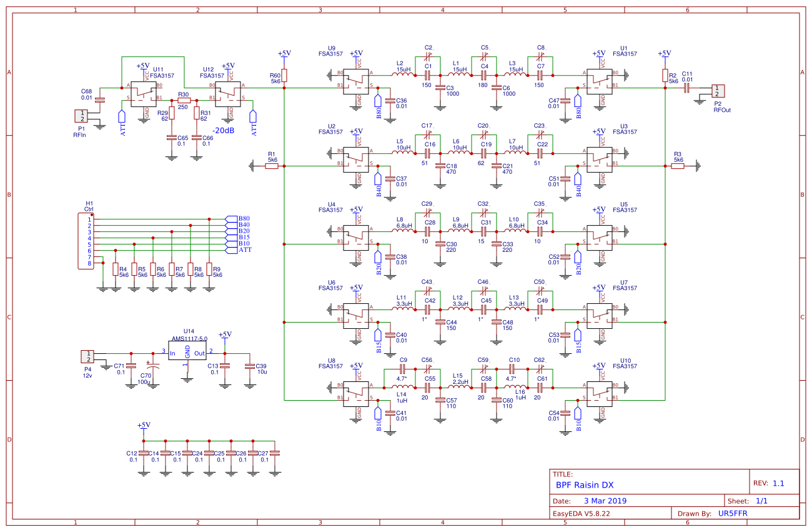
Task: Click the BPF Raisin DX title text
Action: tap(585, 484)
